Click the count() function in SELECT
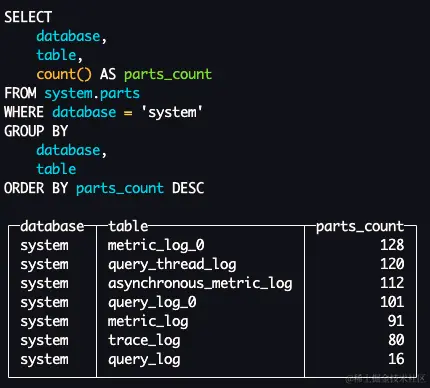 pyautogui.click(x=64, y=74)
